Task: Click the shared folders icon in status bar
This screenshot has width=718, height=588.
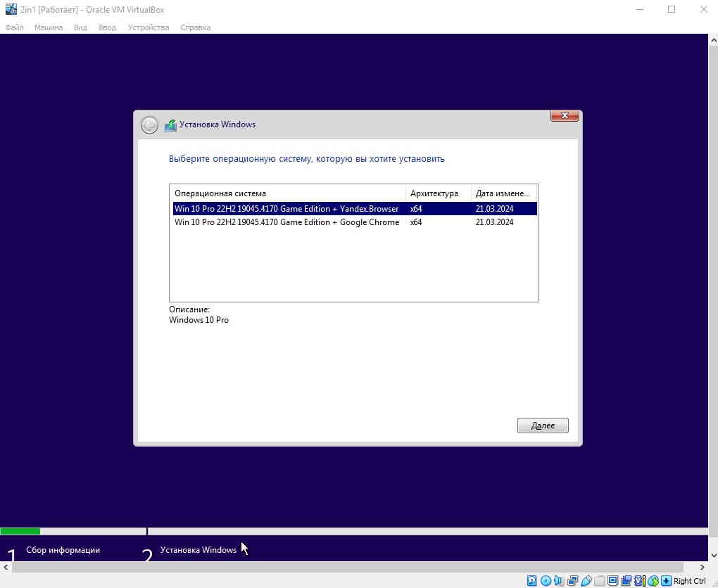Action: [600, 581]
